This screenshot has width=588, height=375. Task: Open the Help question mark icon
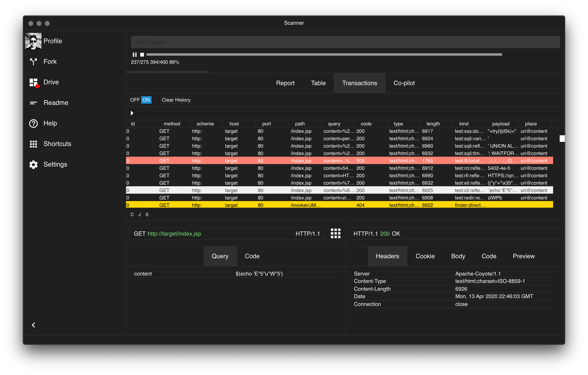pos(33,123)
